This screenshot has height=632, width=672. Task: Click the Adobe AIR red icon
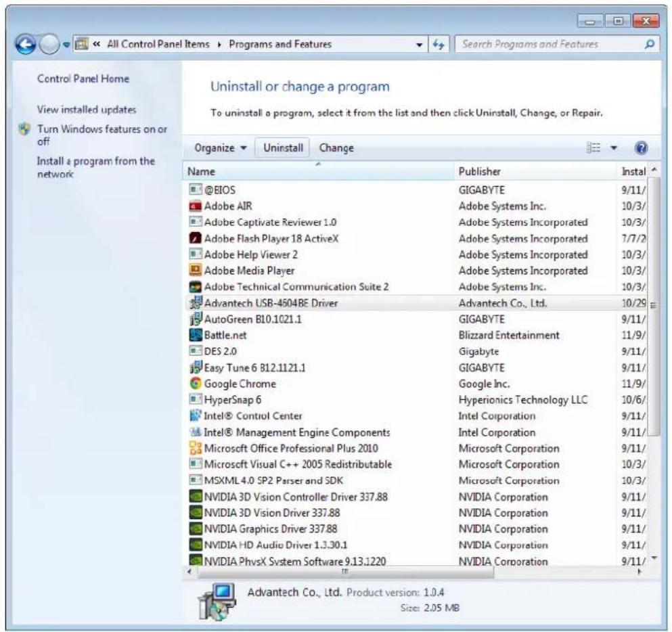tap(196, 206)
